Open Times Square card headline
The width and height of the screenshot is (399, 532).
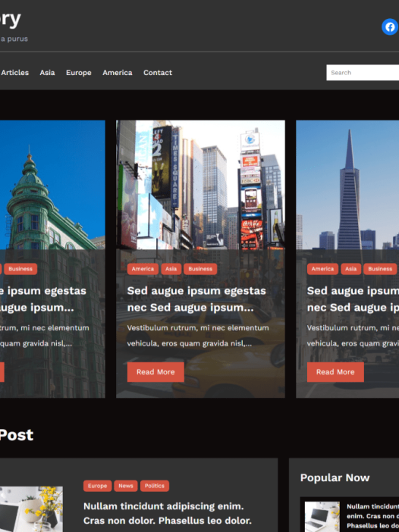[x=196, y=299]
